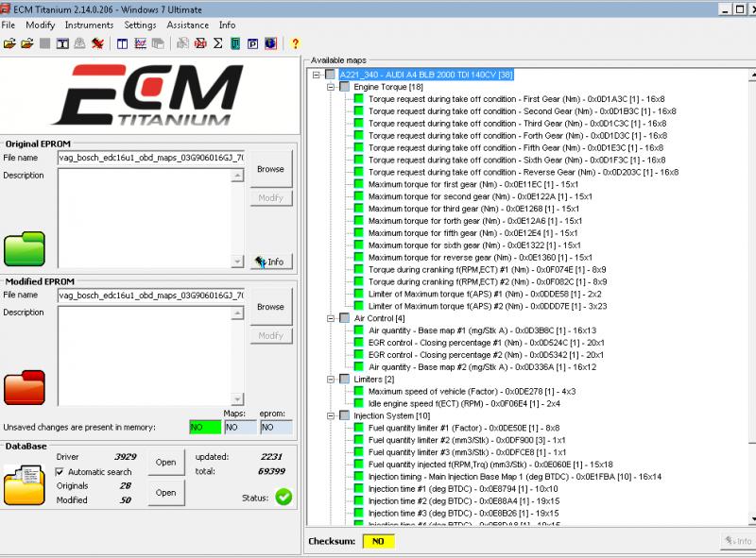Check the Injection System [10] group box

[345, 415]
